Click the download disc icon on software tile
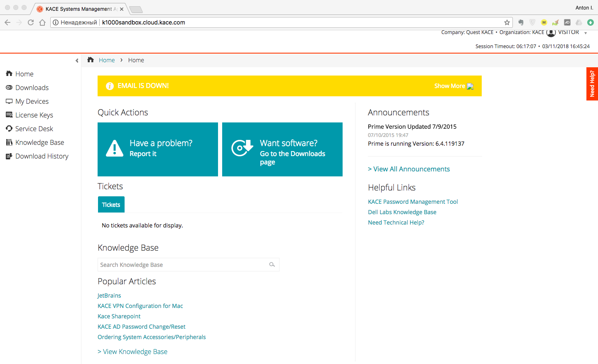 pyautogui.click(x=242, y=148)
